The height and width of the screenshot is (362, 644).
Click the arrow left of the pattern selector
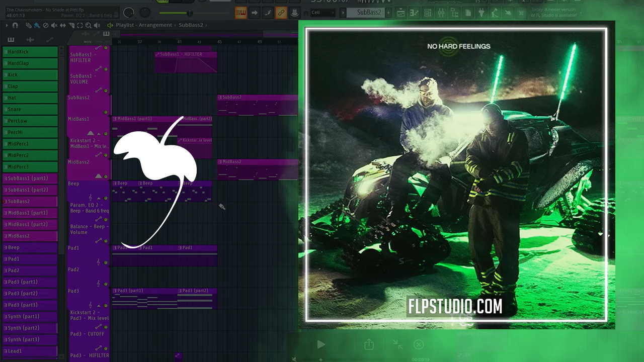pos(343,13)
